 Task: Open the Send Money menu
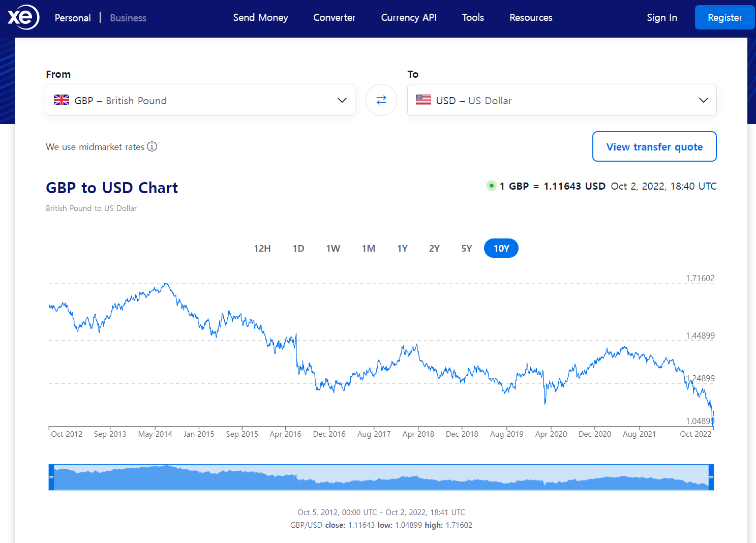click(x=260, y=17)
